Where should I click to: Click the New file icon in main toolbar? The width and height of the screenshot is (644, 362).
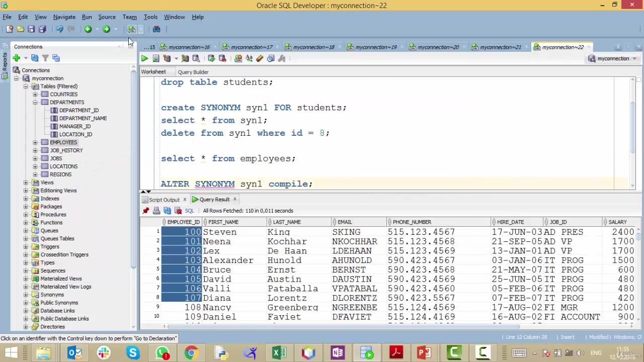click(9, 29)
